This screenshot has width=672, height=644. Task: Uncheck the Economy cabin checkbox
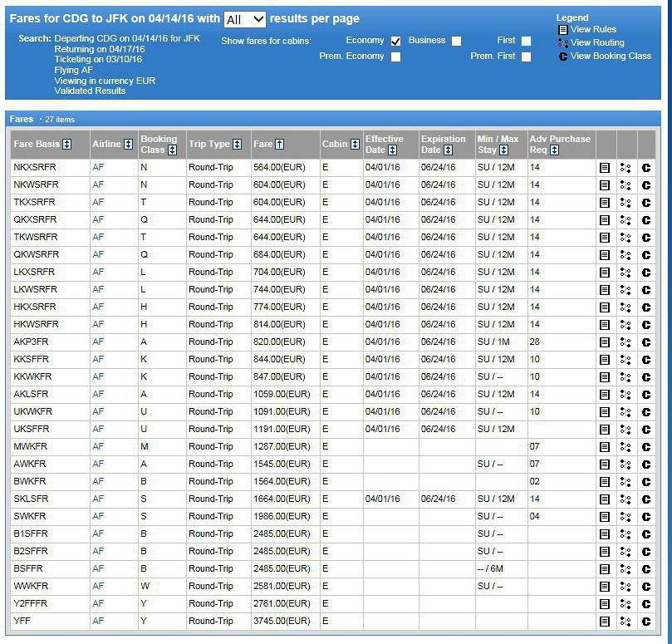pos(395,41)
